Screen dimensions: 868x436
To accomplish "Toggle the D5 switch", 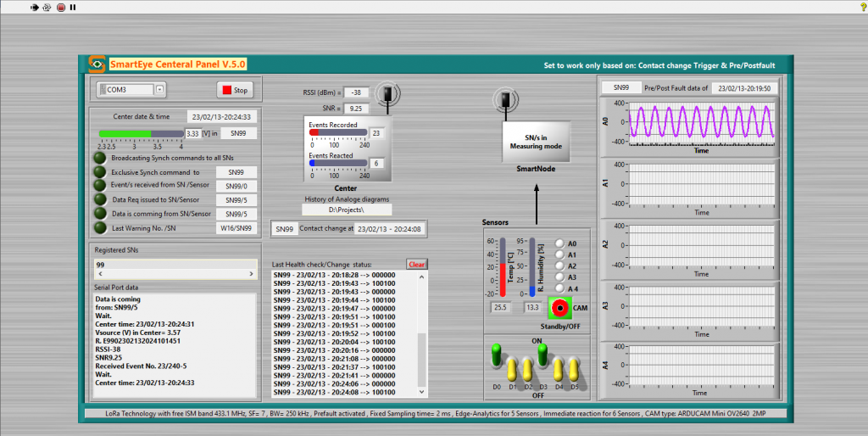I will pyautogui.click(x=574, y=369).
